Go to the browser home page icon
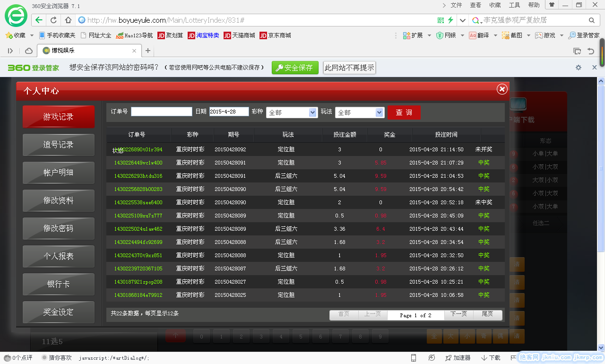605x364 pixels. [x=68, y=20]
